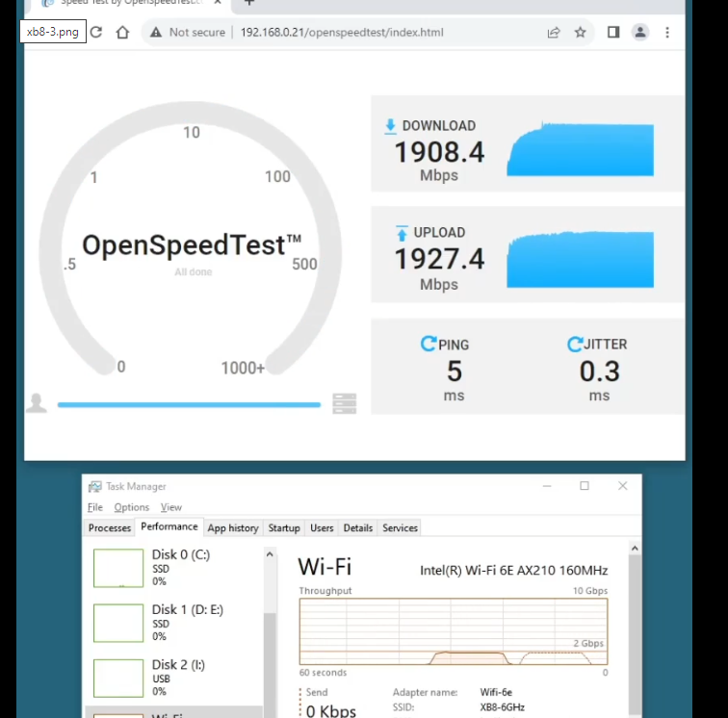Switch to the Processes tab

110,527
